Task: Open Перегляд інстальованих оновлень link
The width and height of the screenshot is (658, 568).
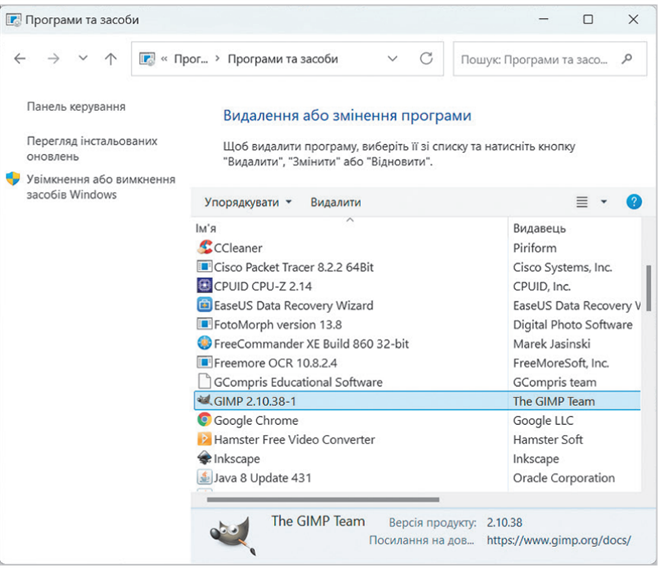Action: (92, 149)
